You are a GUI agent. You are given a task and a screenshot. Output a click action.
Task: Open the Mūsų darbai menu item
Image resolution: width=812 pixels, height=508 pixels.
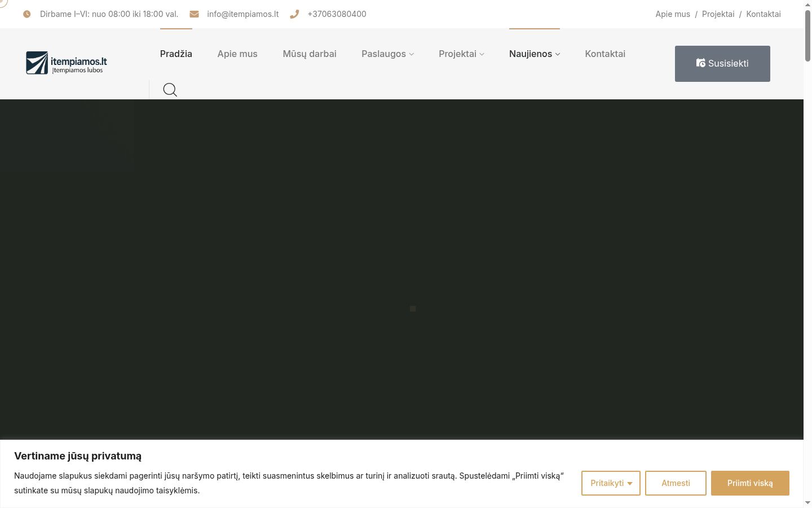pos(310,54)
